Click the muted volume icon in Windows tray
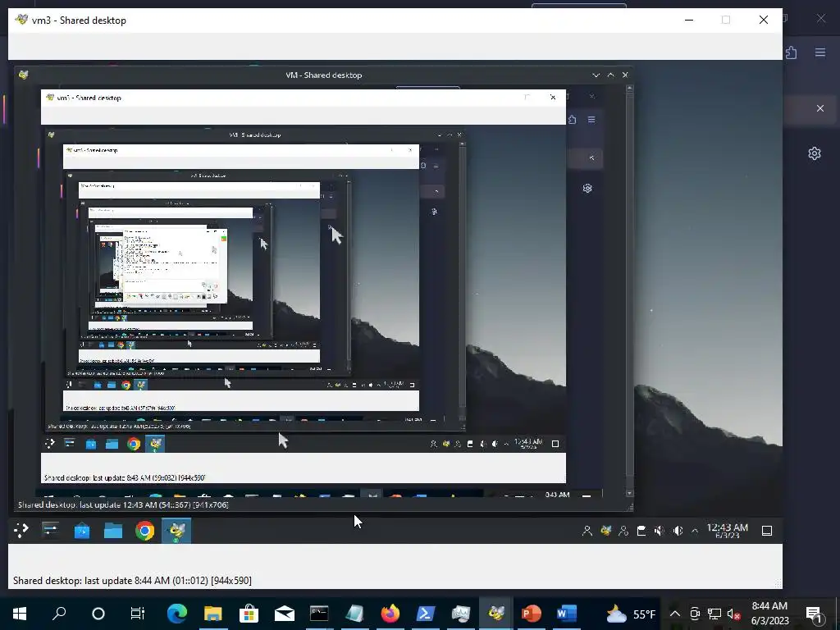Viewport: 840px width, 630px height. point(734,614)
